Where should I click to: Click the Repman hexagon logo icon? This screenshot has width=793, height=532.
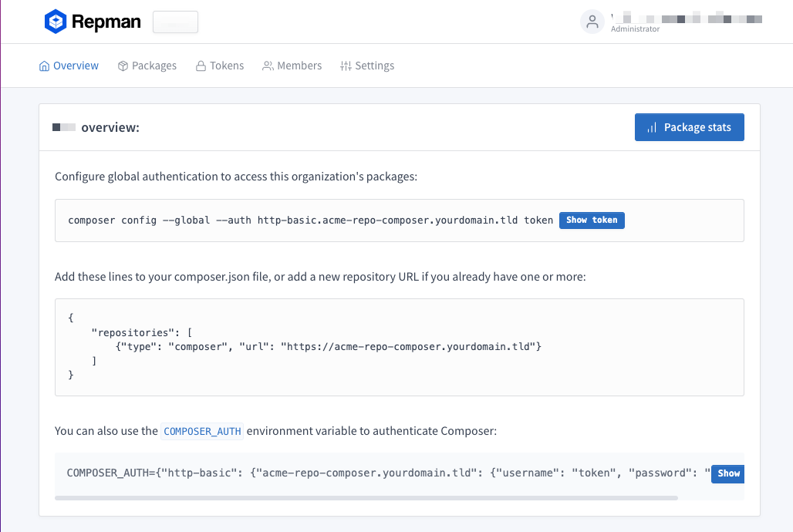pos(55,22)
